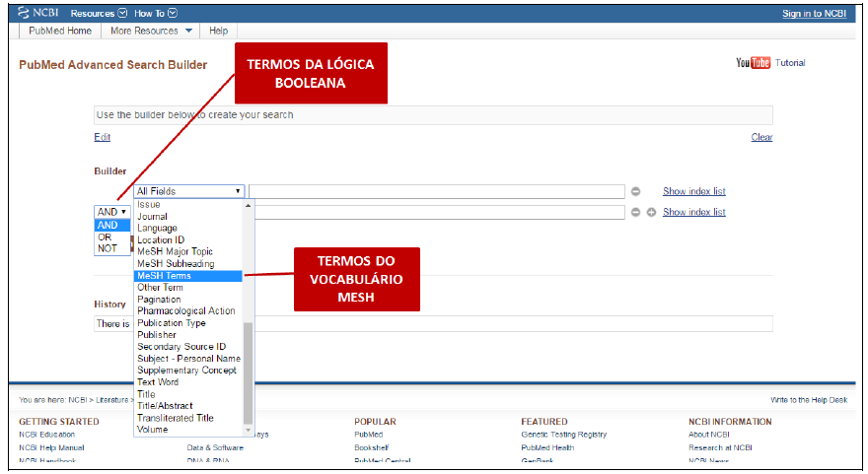
Task: Choose Issue in field list
Action: click(x=187, y=205)
